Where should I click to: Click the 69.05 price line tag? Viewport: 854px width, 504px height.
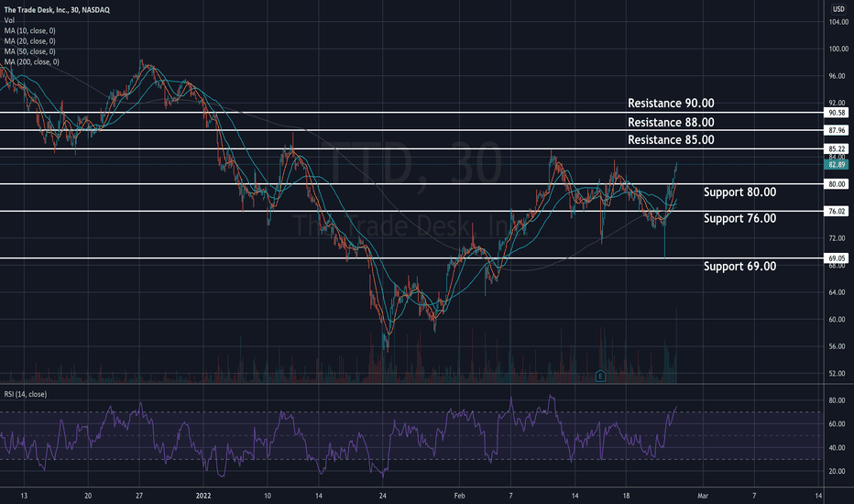pyautogui.click(x=837, y=258)
